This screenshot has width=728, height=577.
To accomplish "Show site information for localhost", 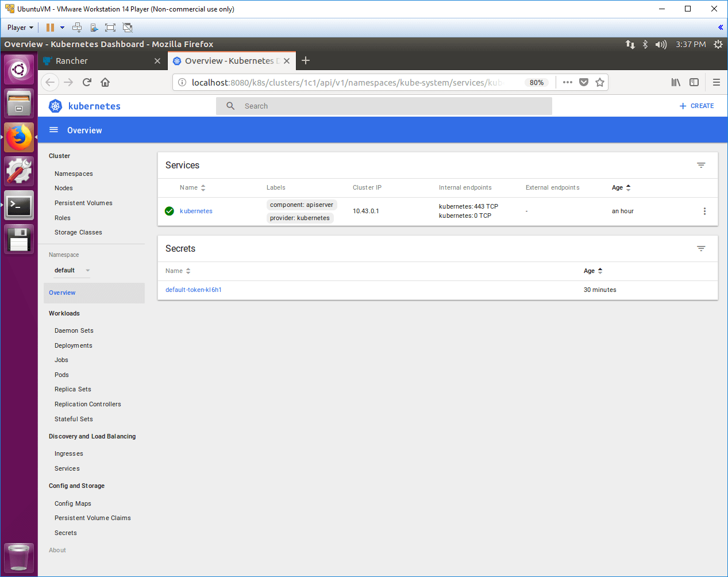I will (182, 82).
